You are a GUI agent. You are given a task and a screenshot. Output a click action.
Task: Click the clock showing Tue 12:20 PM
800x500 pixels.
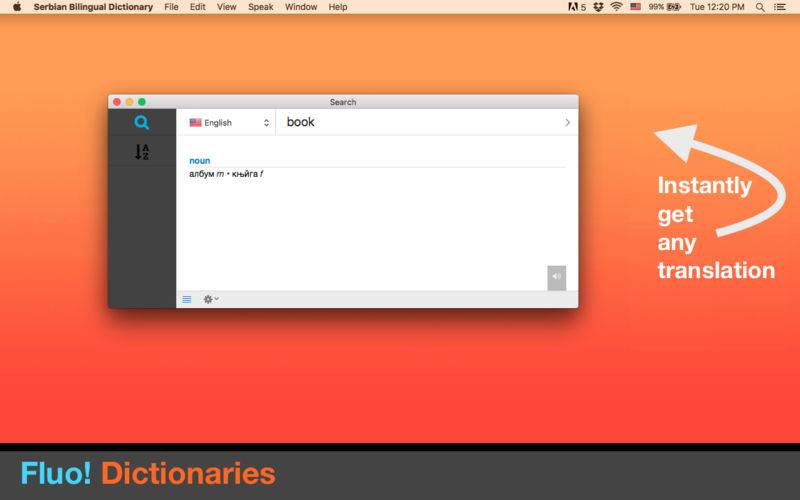point(717,7)
